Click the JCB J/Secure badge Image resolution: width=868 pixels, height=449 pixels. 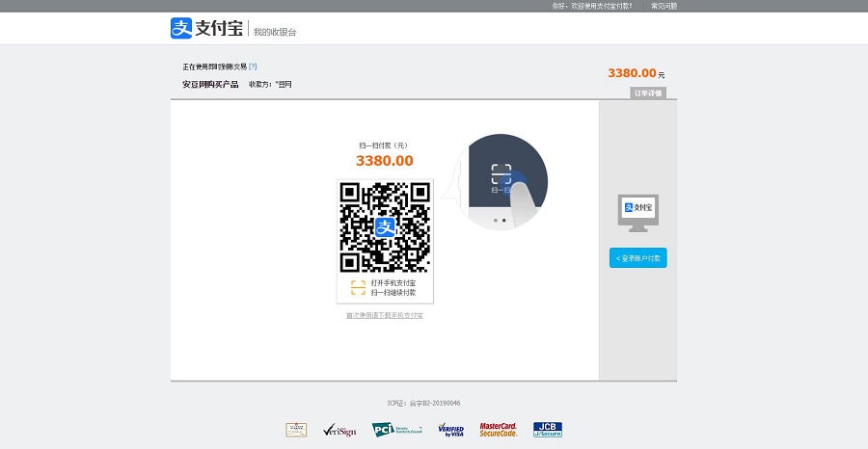click(548, 430)
